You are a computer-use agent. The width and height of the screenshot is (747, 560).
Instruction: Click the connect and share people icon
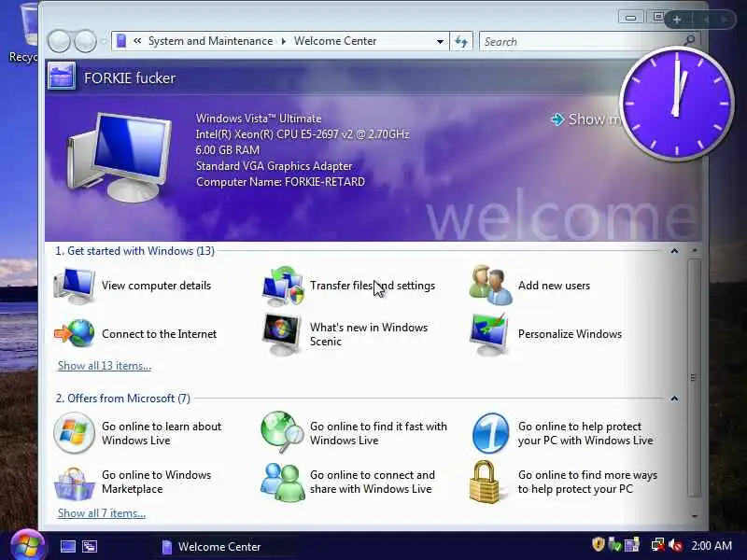pyautogui.click(x=283, y=483)
